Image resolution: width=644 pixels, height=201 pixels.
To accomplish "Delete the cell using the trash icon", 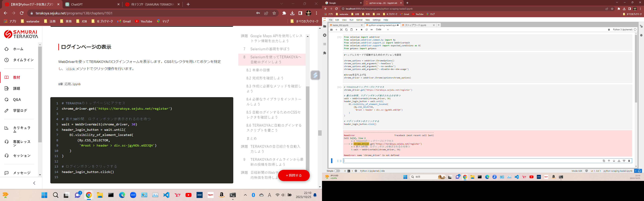I will 629,161.
